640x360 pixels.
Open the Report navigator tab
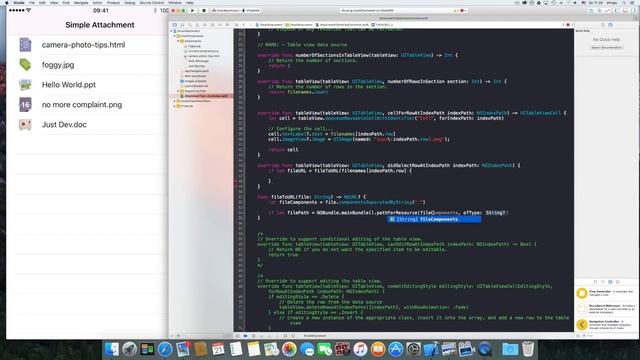pyautogui.click(x=227, y=25)
